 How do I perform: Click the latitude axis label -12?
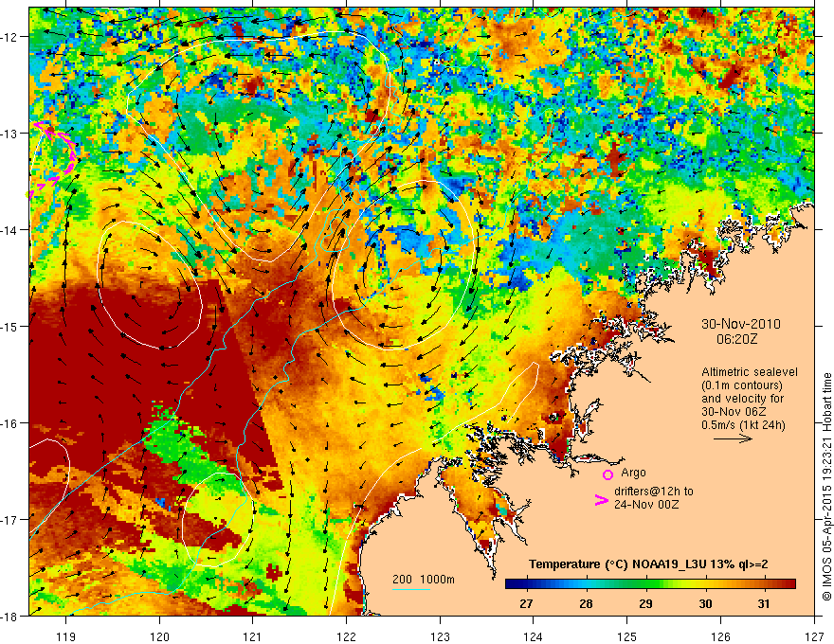coord(9,37)
